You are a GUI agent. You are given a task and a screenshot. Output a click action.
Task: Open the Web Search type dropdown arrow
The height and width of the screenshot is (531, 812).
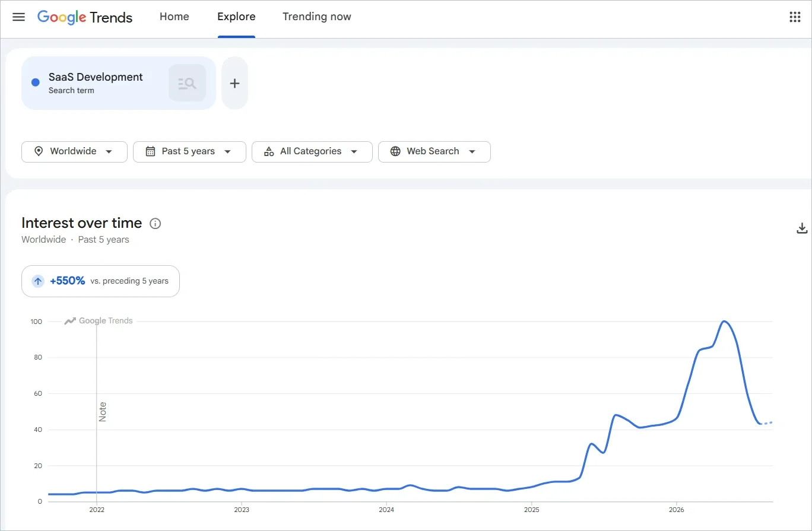472,152
